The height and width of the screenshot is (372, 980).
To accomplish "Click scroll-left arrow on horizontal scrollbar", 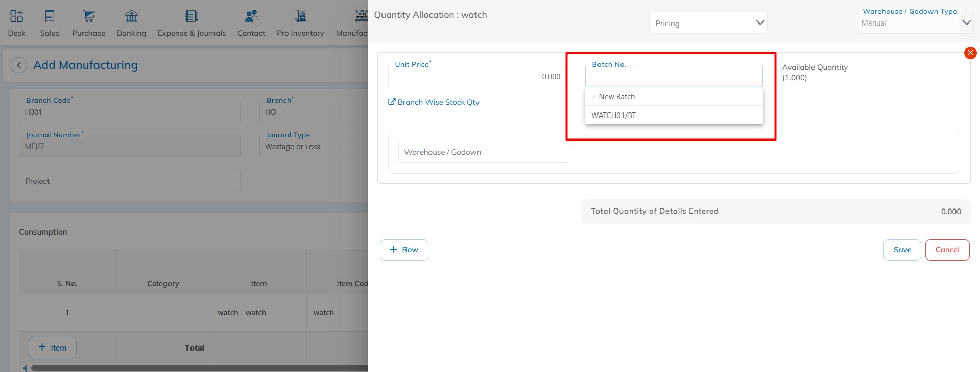I will [x=25, y=368].
